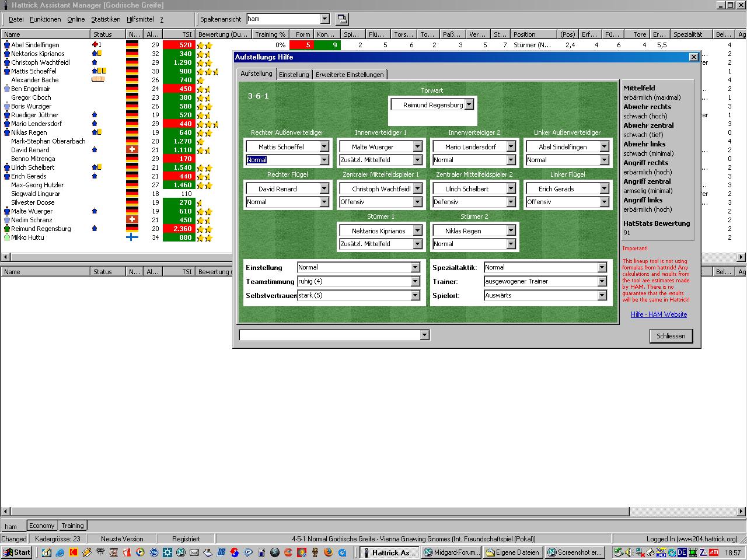This screenshot has width=747, height=560.
Task: Open the Torwart player dropdown
Action: click(469, 105)
